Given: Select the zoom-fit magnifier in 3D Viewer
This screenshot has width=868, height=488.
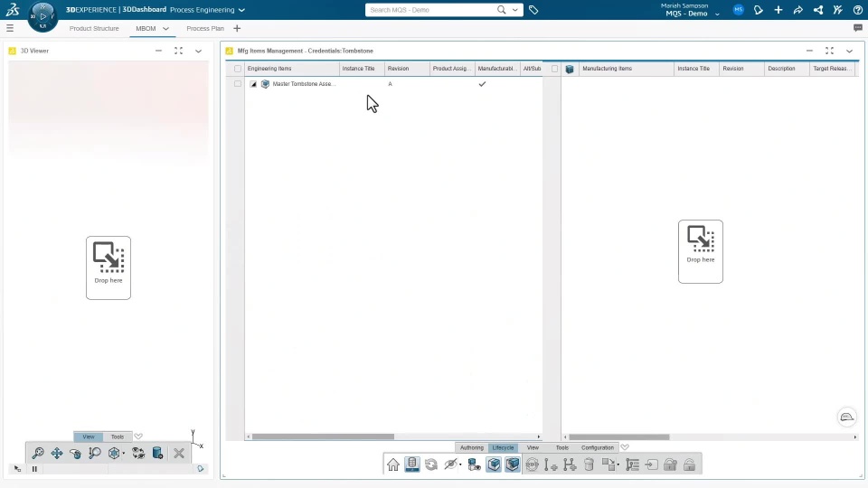Looking at the screenshot, I should pyautogui.click(x=38, y=453).
